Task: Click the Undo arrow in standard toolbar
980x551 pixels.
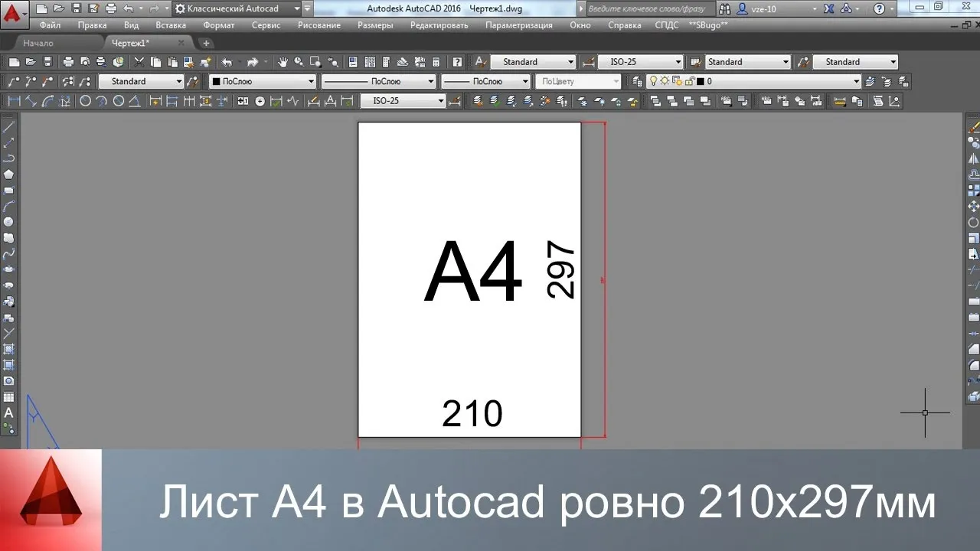Action: 227,62
